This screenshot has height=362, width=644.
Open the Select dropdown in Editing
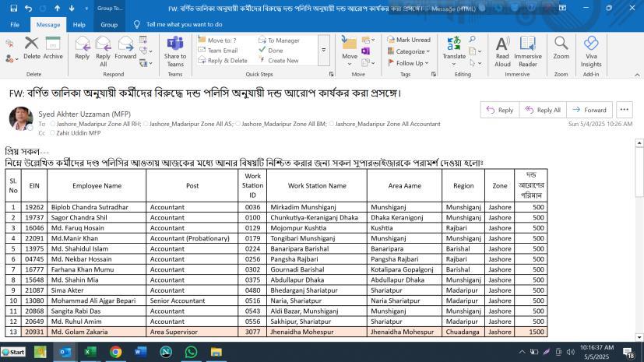(x=475, y=63)
